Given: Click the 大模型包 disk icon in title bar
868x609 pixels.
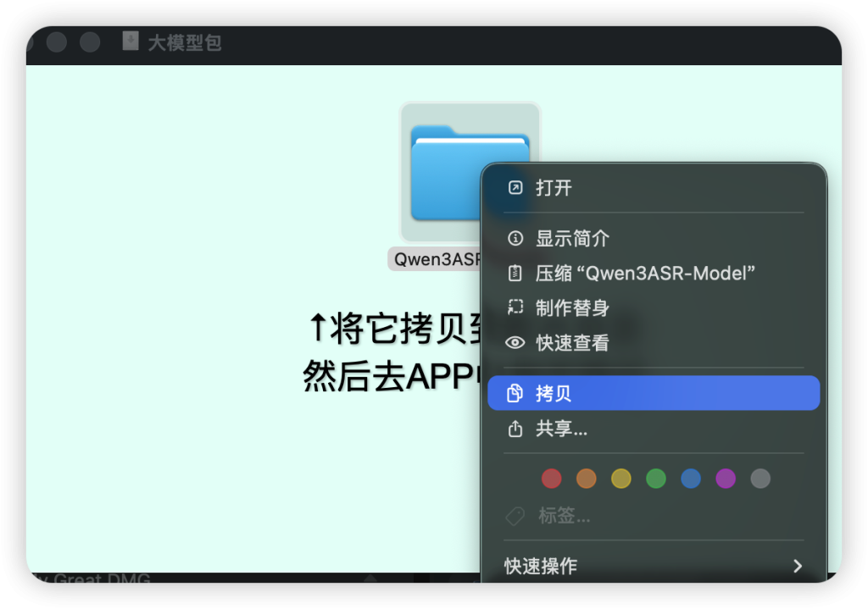Looking at the screenshot, I should coord(130,42).
